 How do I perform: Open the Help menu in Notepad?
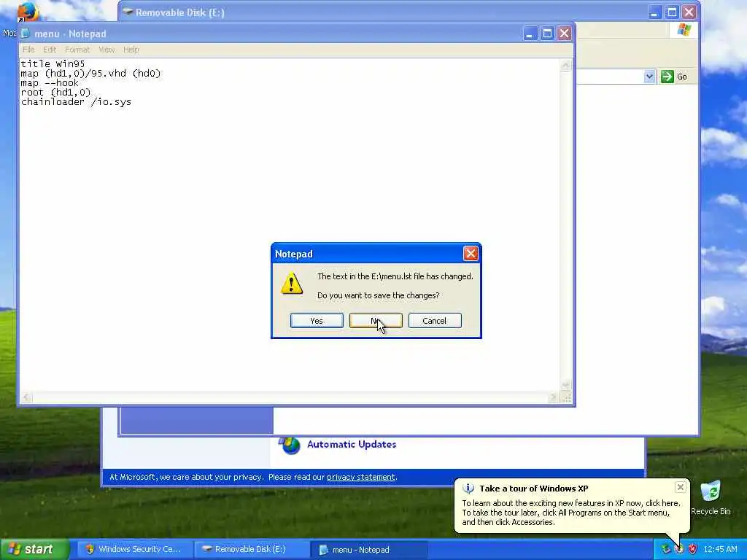(131, 50)
